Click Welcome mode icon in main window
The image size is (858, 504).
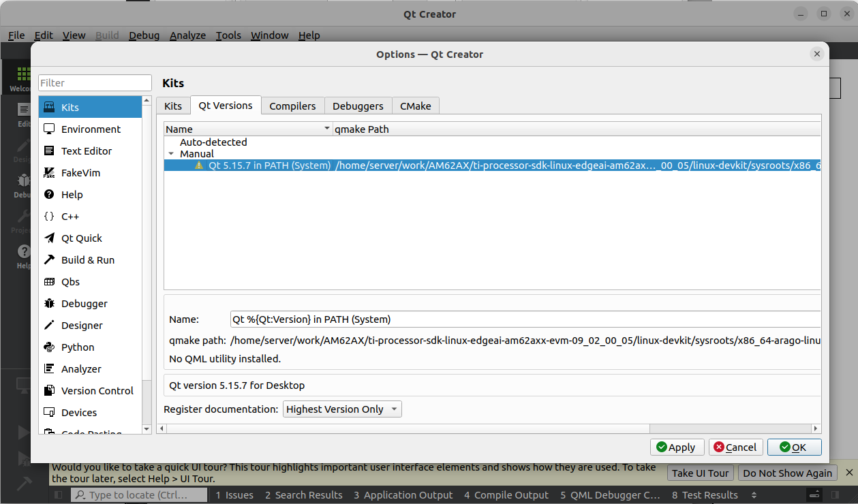[23, 74]
